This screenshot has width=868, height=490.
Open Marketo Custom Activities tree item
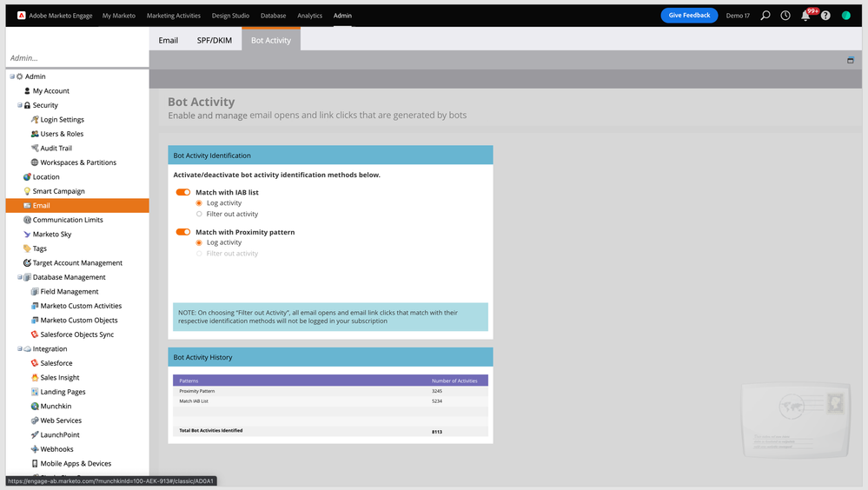pyautogui.click(x=81, y=306)
